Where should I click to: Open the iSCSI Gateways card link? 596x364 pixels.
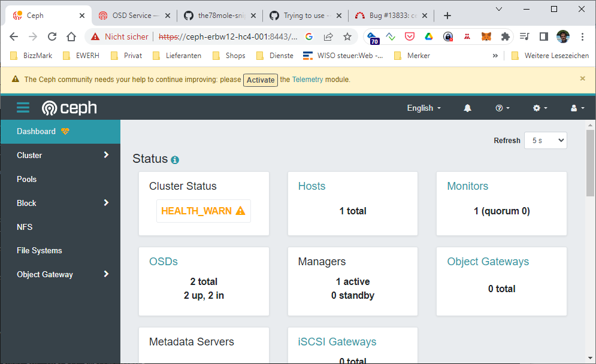click(x=337, y=342)
